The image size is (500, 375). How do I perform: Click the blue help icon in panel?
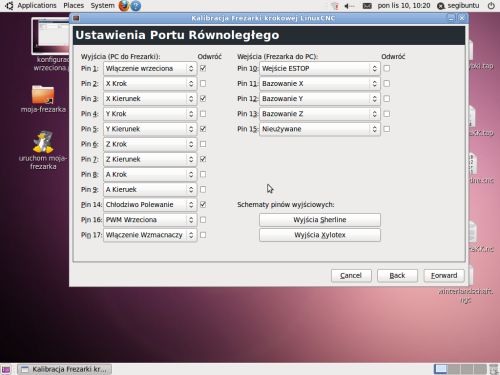click(x=136, y=6)
